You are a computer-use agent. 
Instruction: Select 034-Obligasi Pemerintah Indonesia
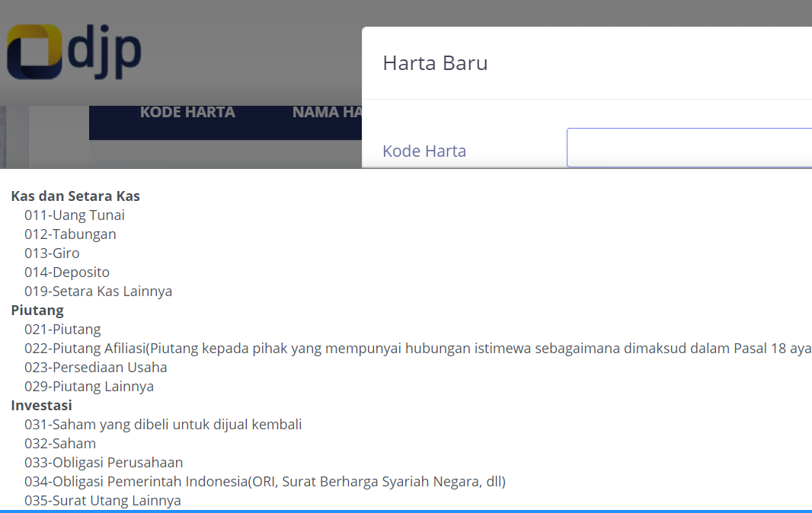tap(264, 481)
